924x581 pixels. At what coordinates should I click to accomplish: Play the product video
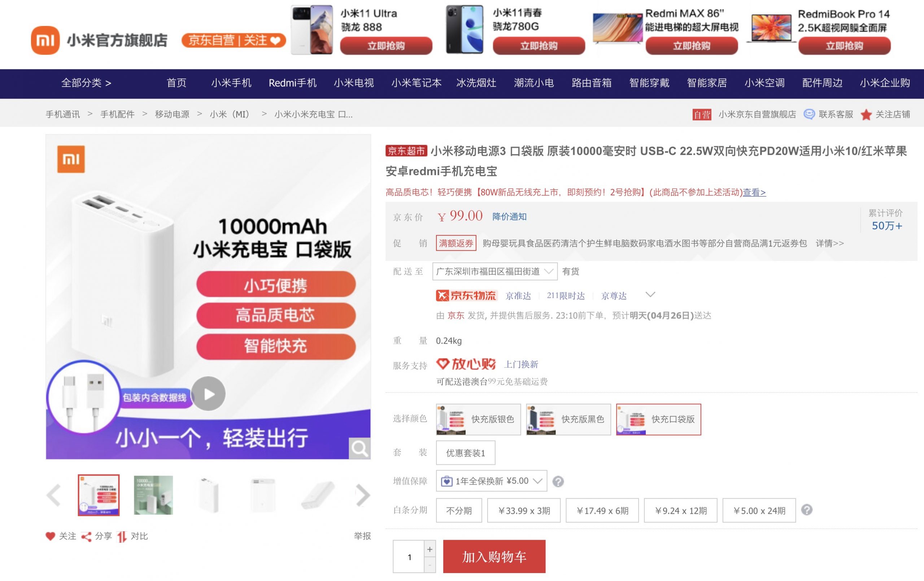tap(208, 394)
